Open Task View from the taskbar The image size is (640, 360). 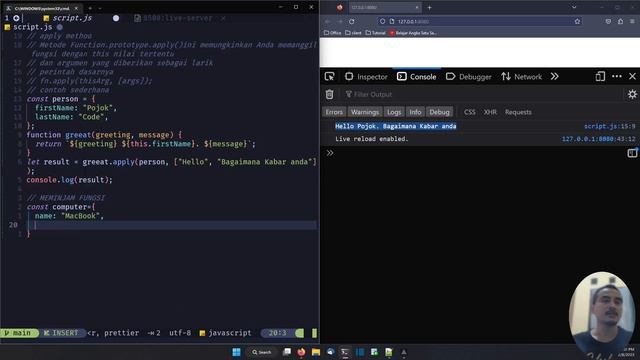tap(287, 352)
